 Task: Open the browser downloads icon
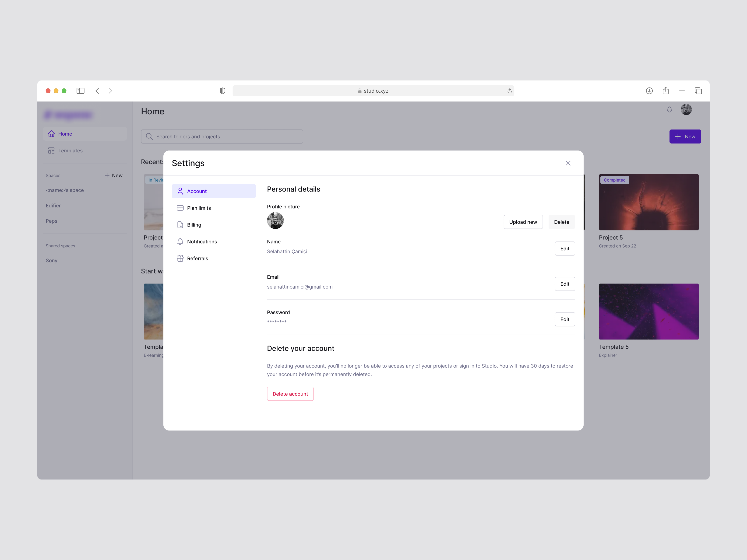pyautogui.click(x=649, y=91)
